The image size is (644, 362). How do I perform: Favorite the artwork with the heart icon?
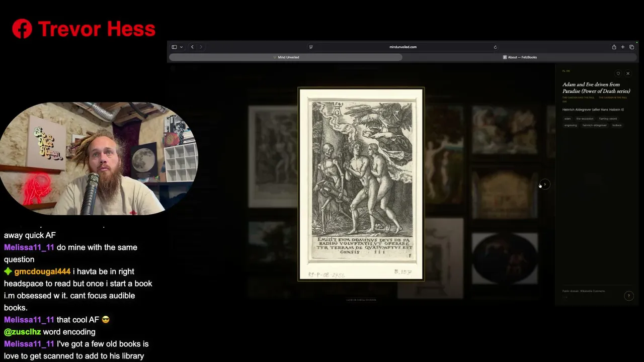pyautogui.click(x=618, y=73)
